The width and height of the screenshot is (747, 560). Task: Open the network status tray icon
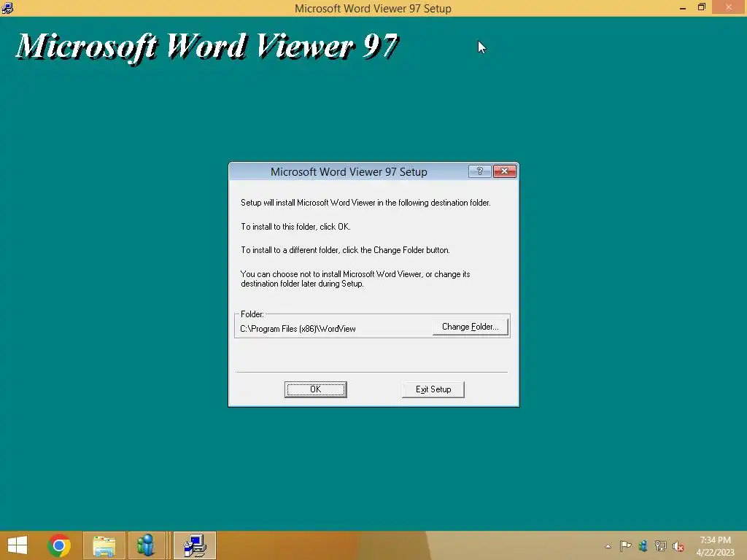660,546
